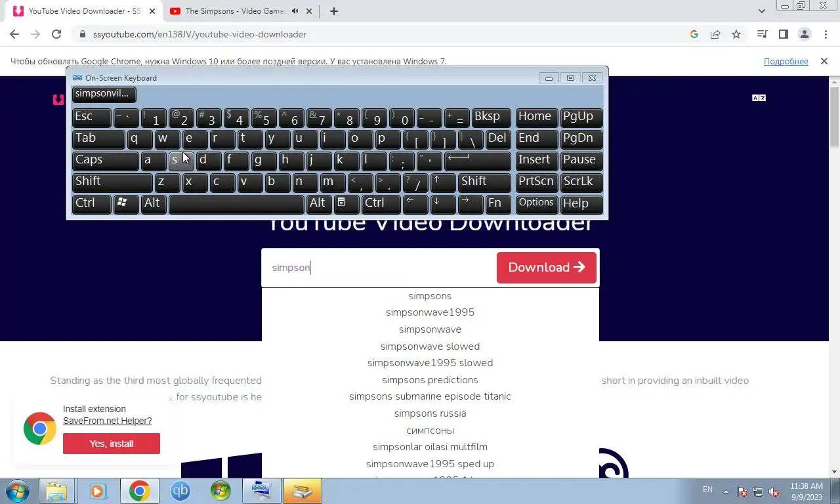Choose simpsons submarine episode titanic suggestion
Viewport: 840px width, 504px height.
tap(430, 396)
